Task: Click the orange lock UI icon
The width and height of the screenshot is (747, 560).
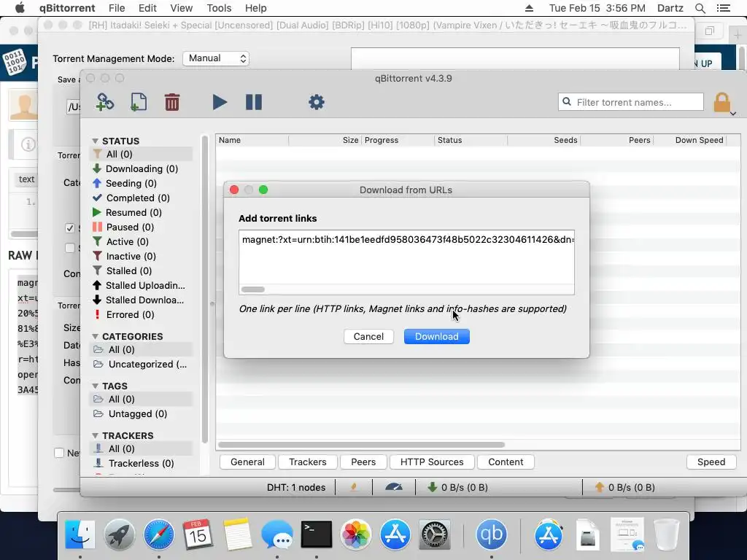Action: [x=721, y=102]
